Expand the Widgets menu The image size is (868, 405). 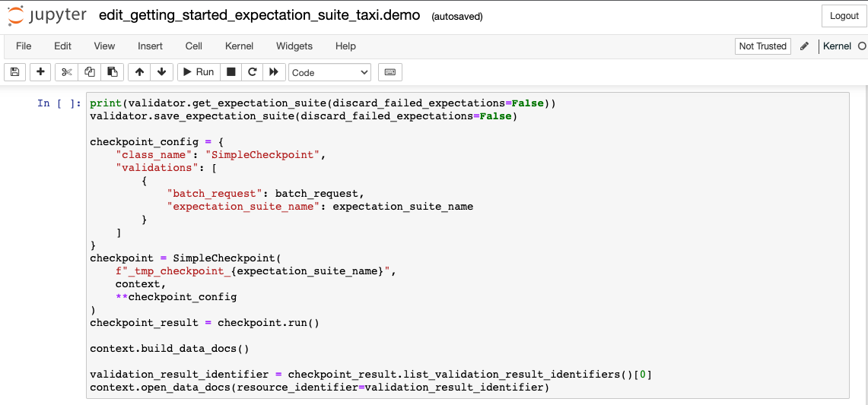pos(294,46)
